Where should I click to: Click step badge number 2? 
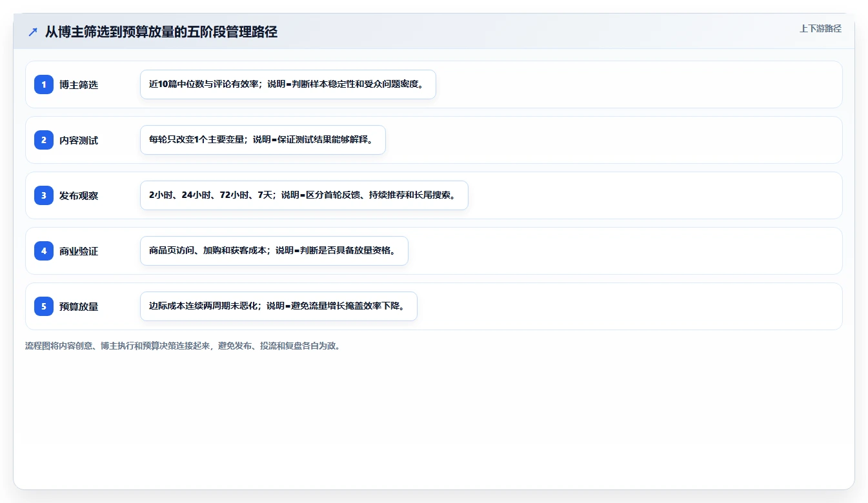click(44, 140)
